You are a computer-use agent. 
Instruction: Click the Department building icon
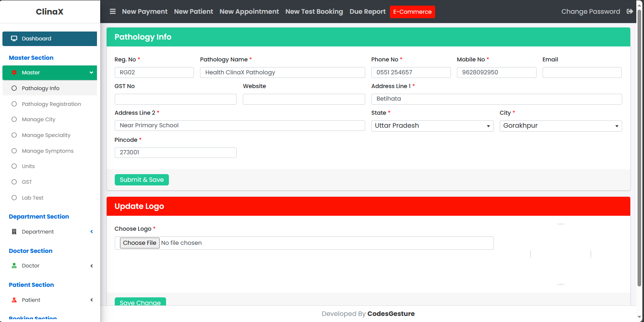tap(14, 232)
